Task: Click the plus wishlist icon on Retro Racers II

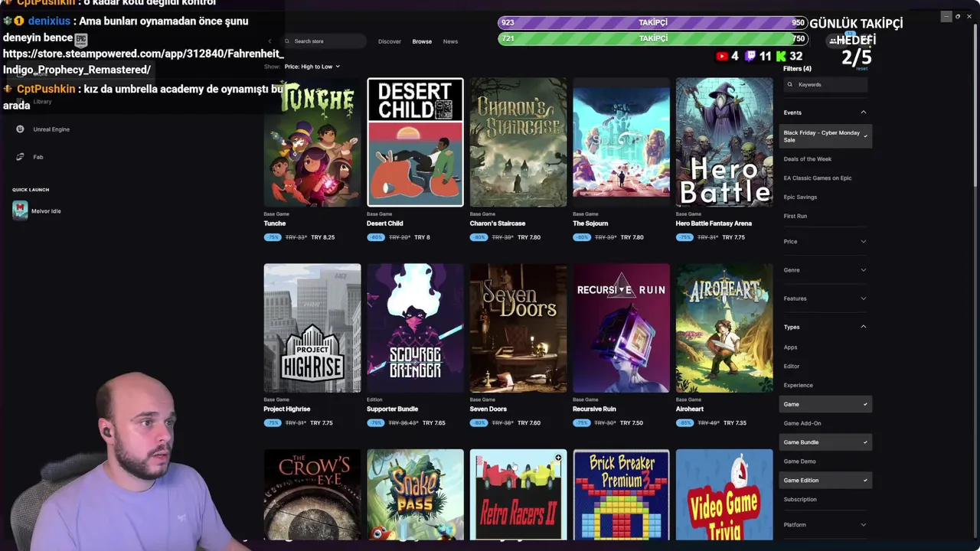Action: click(558, 458)
